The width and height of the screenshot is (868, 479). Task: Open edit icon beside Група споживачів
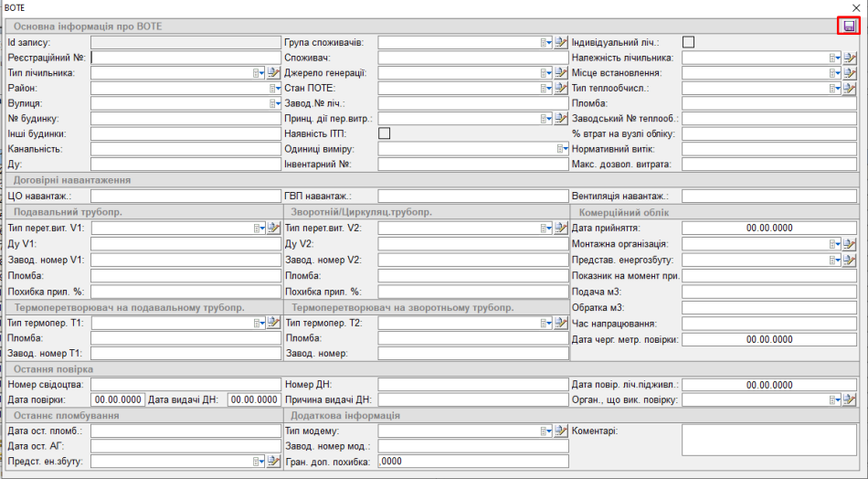coord(561,42)
